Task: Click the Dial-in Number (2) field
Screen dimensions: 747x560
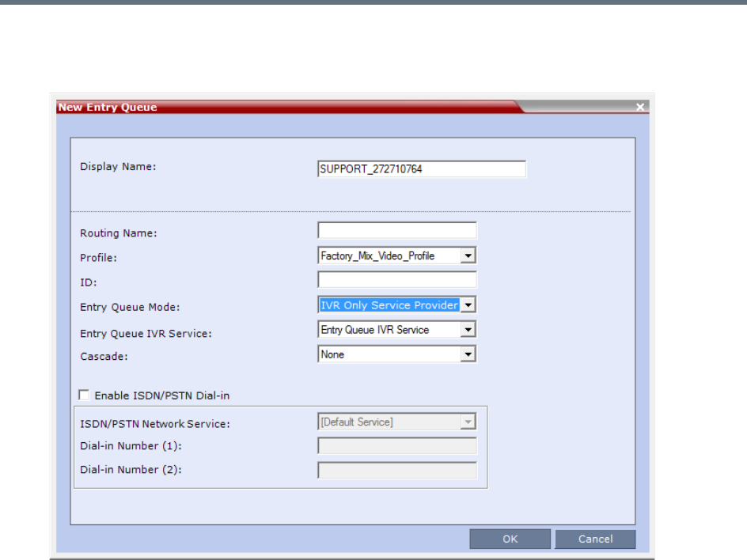Action: pyautogui.click(x=397, y=471)
